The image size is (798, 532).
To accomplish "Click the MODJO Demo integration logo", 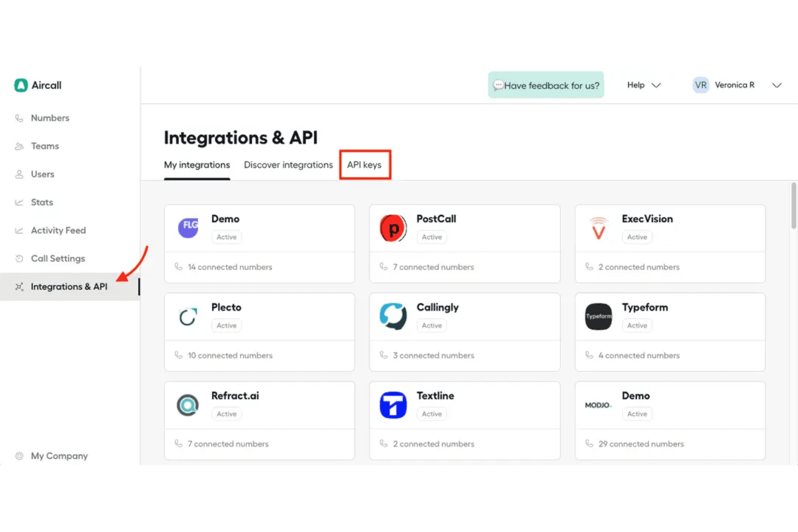I will click(598, 405).
